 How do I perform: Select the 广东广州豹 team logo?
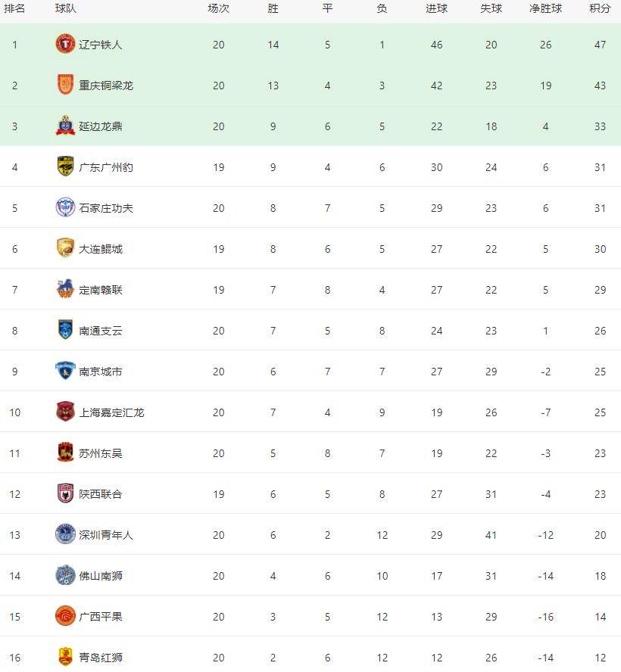tap(65, 166)
